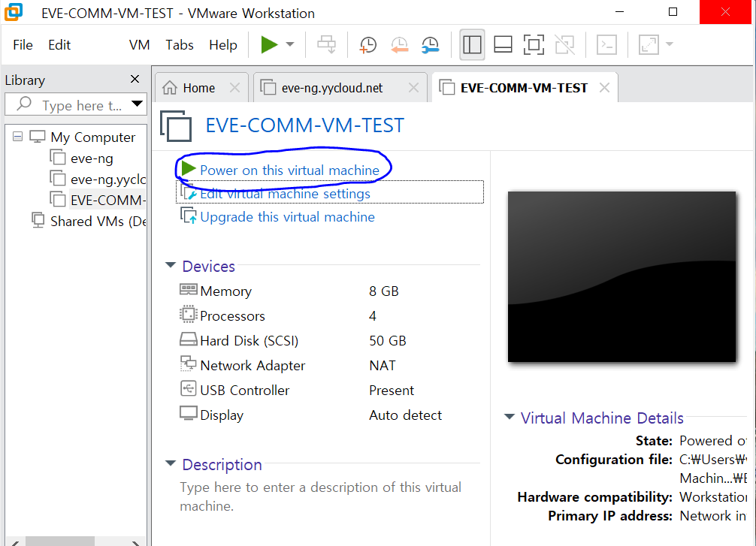The width and height of the screenshot is (756, 546).
Task: Select Shared VMs in the library
Action: 98,222
